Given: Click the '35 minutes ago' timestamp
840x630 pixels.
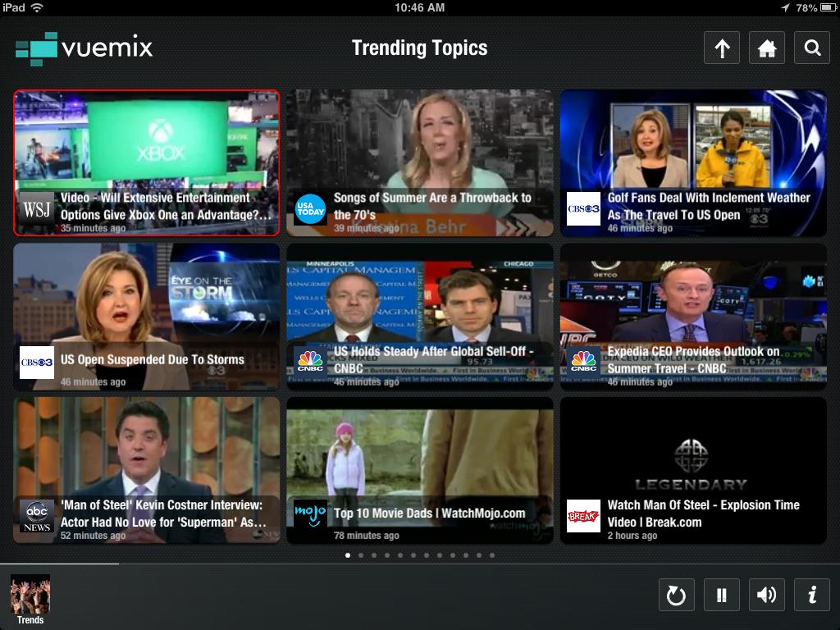Looking at the screenshot, I should (x=94, y=228).
